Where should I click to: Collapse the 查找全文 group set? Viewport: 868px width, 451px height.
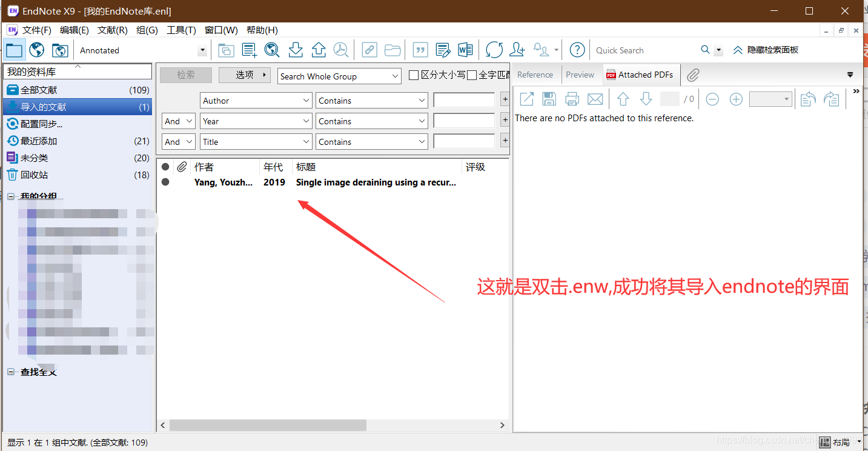(11, 372)
